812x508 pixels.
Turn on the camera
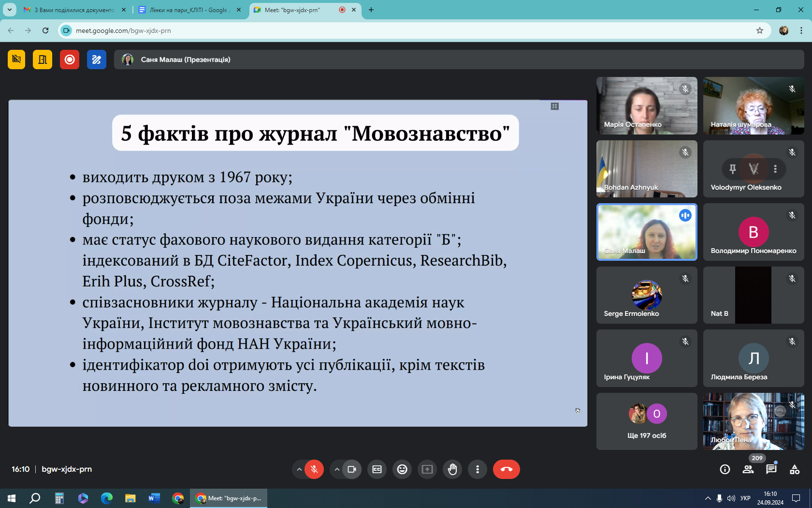[x=352, y=469]
